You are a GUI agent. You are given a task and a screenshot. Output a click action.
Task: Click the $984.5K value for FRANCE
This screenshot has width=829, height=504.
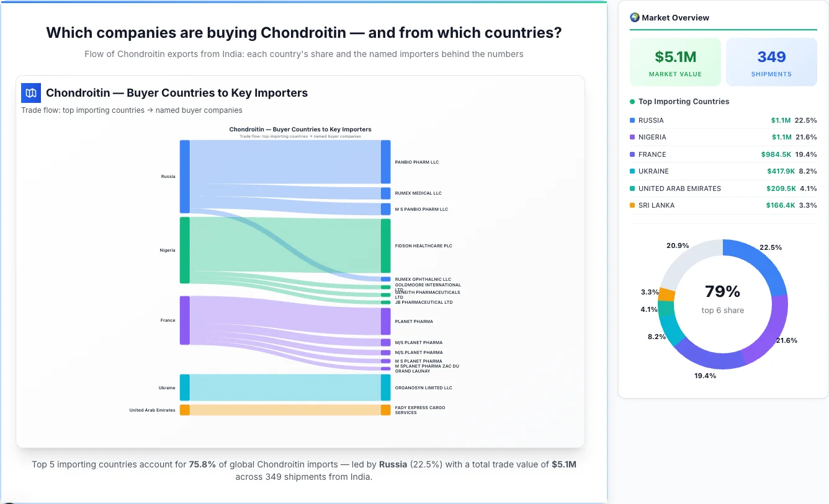[x=776, y=154]
